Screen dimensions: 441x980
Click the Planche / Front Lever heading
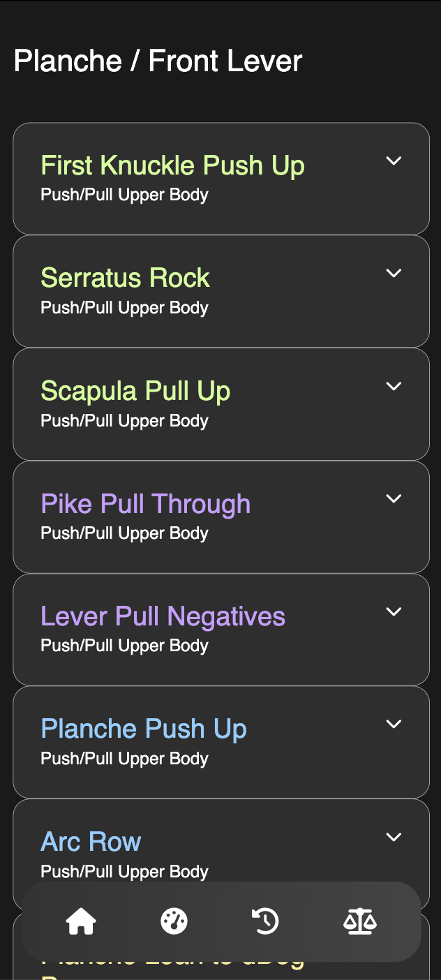click(x=158, y=61)
